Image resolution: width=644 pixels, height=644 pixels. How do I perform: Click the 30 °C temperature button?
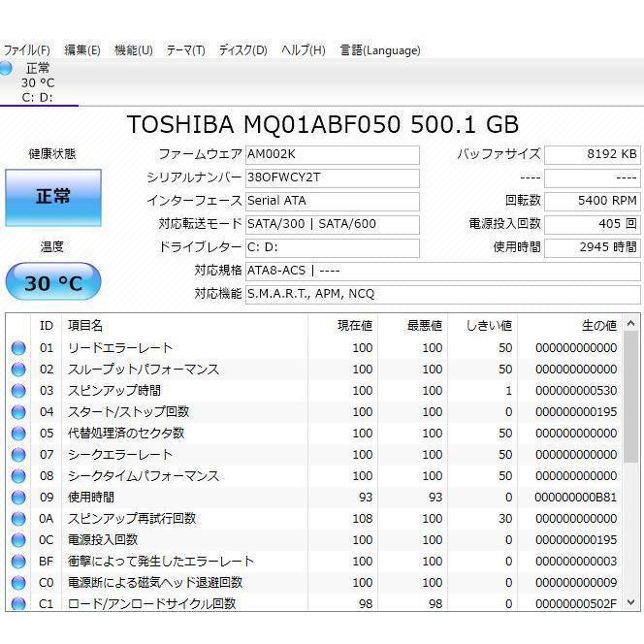53,282
